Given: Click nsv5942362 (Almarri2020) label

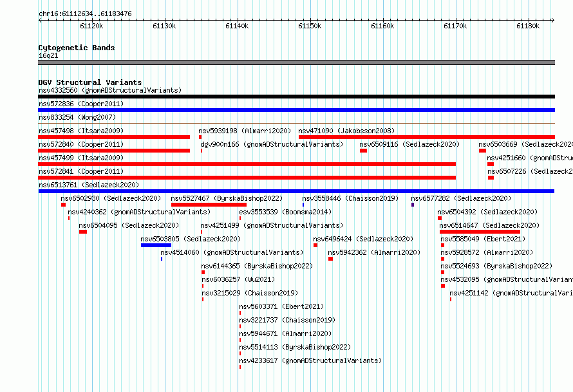Looking at the screenshot, I should tap(374, 252).
